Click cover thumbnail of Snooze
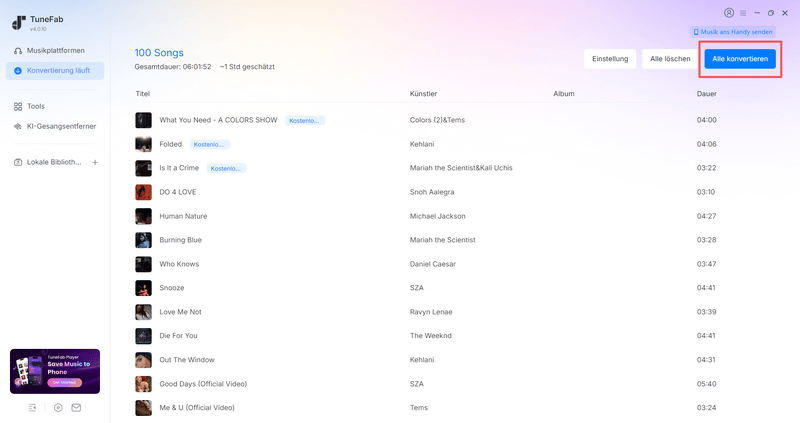The height and width of the screenshot is (423, 800). coord(143,288)
